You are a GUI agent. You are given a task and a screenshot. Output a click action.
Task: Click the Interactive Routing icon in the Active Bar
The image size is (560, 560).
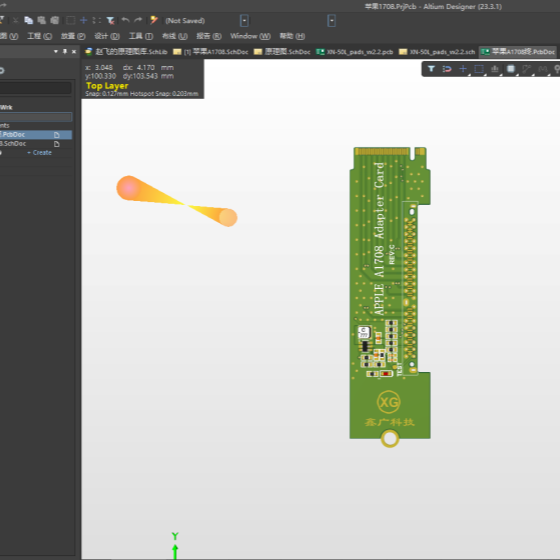pos(526,69)
